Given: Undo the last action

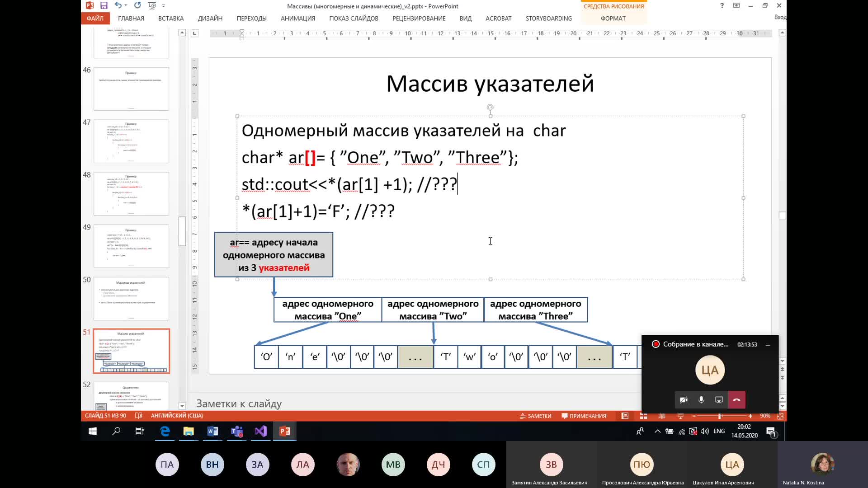Looking at the screenshot, I should tap(118, 5).
